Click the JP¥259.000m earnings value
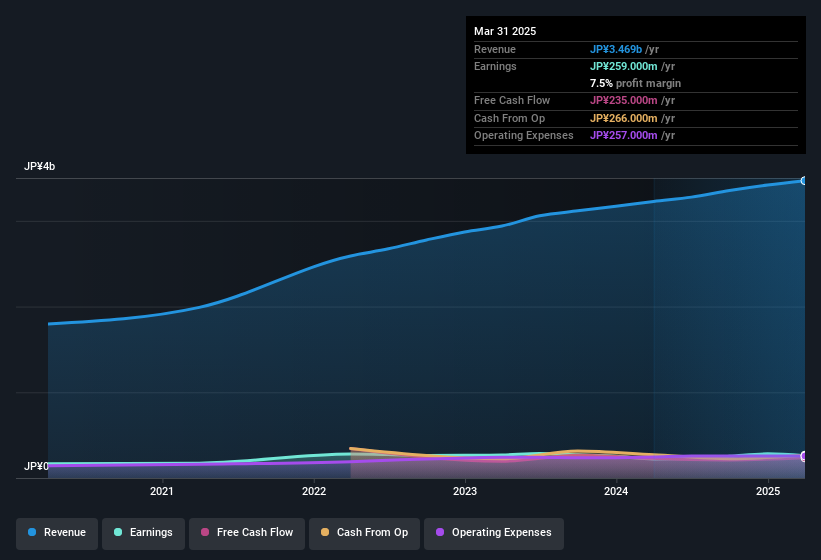The height and width of the screenshot is (560, 821). (x=624, y=66)
